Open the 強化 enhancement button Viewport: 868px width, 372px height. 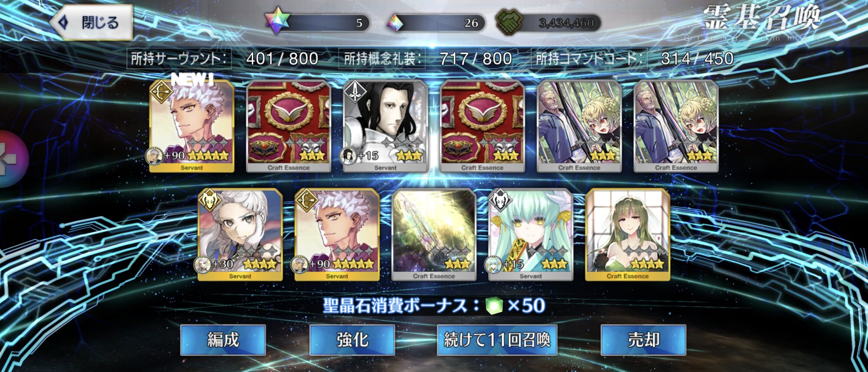(x=352, y=339)
